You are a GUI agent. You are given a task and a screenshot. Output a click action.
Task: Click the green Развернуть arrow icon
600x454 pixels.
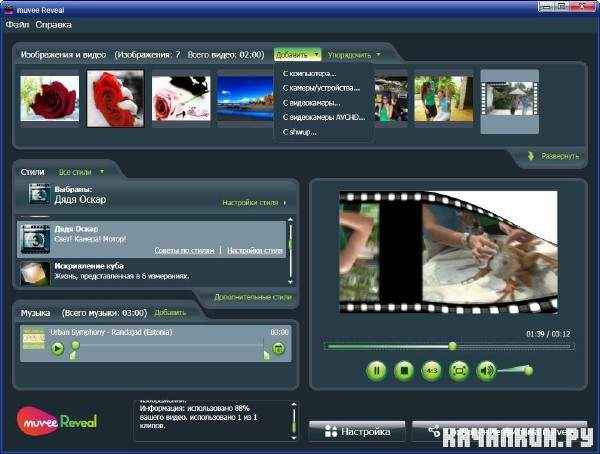531,156
